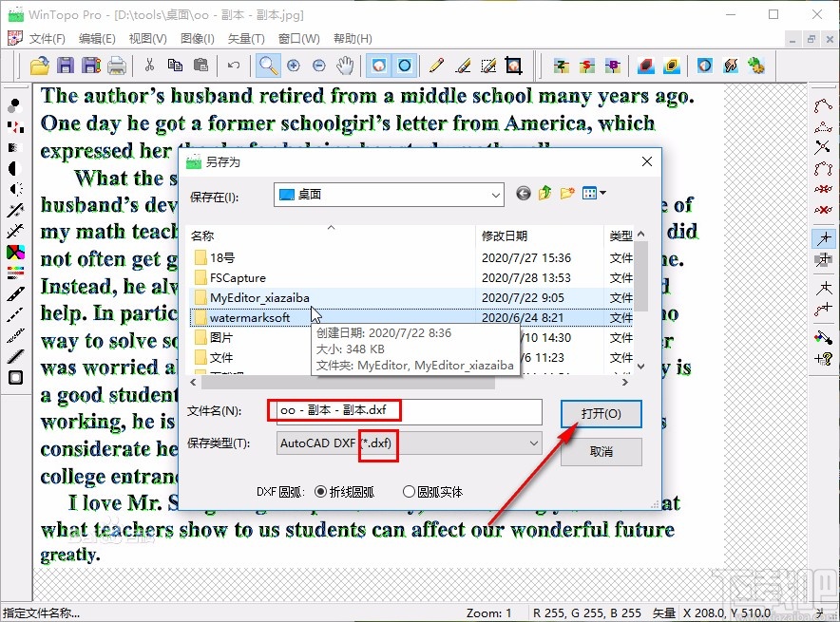Click the 名称 column header
The height and width of the screenshot is (622, 840).
click(x=331, y=236)
